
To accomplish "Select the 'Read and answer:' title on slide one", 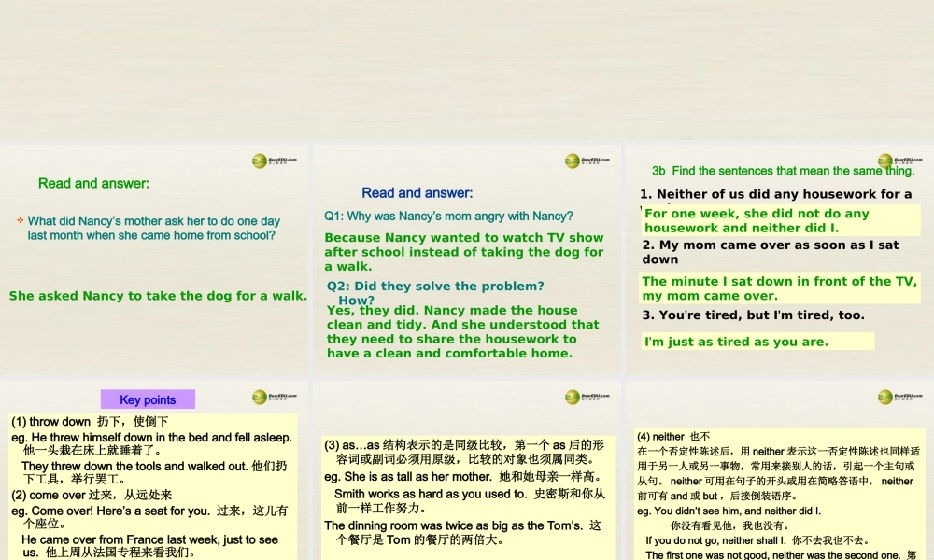I will 93,183.
